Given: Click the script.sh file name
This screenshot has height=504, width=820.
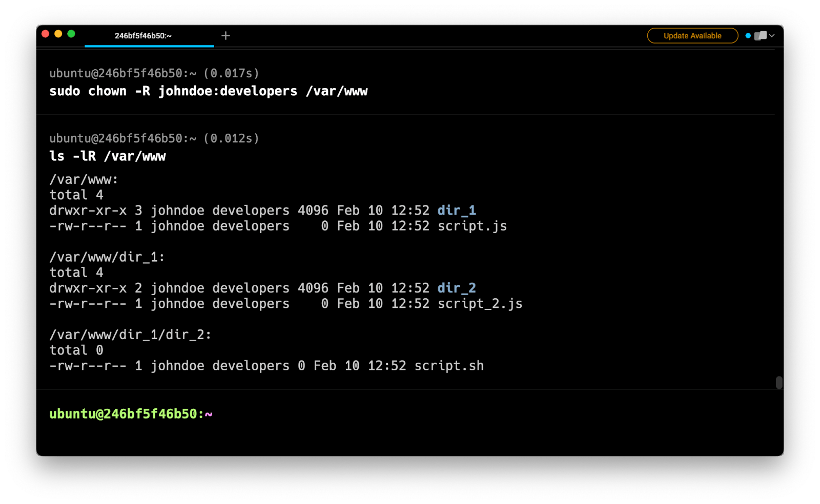Looking at the screenshot, I should [449, 366].
